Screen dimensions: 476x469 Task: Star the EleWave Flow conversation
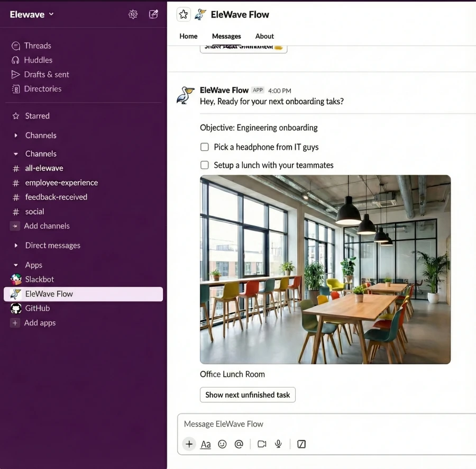(183, 14)
